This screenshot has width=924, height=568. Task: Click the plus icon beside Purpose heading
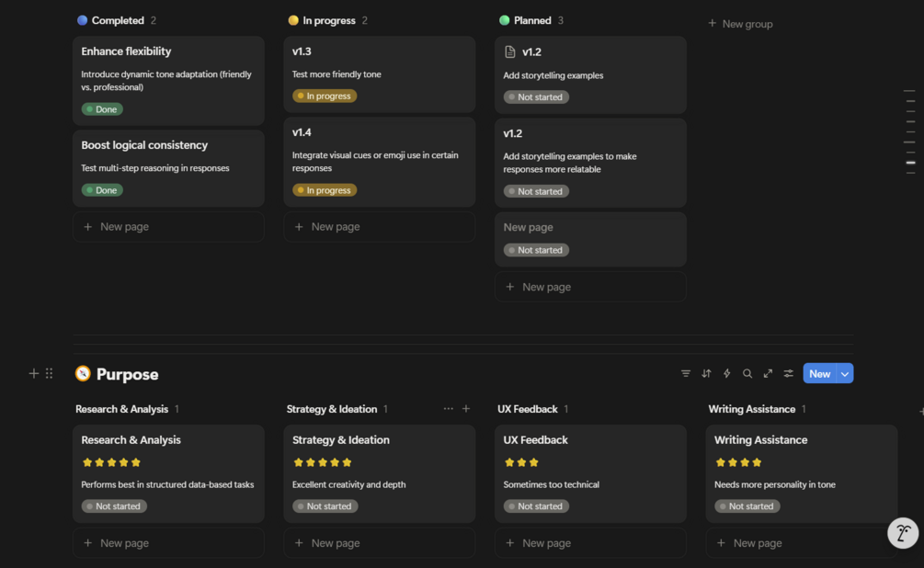(34, 373)
